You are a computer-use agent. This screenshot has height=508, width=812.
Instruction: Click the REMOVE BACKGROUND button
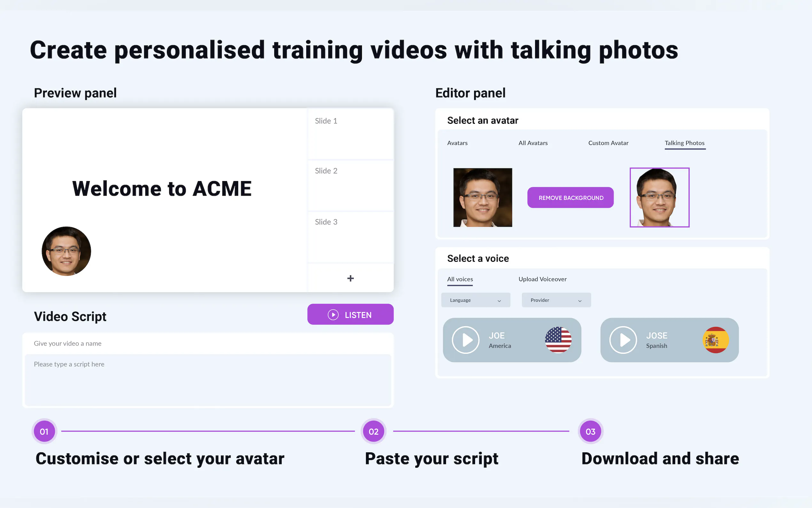click(x=570, y=198)
